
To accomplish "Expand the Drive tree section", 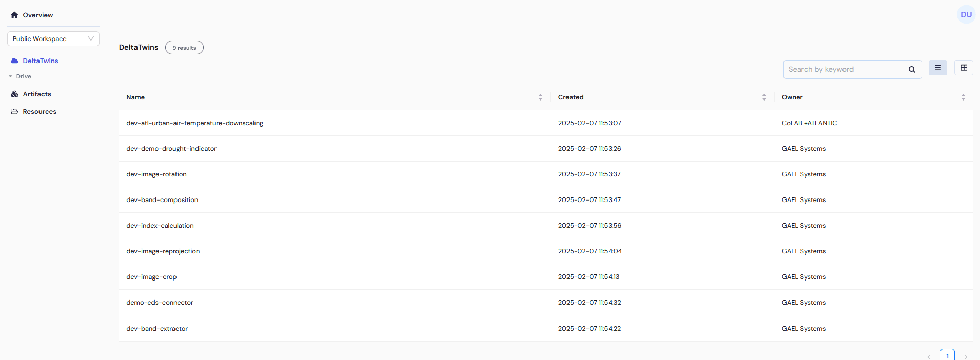I will 10,76.
